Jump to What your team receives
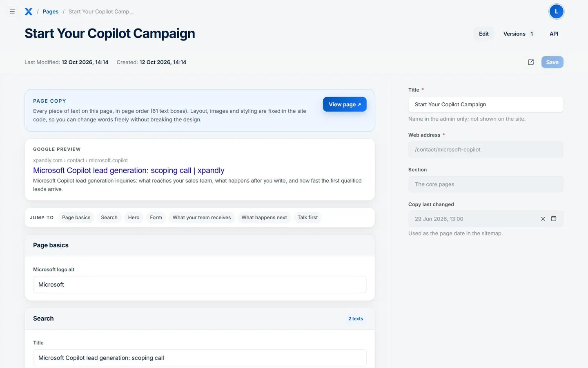Image resolution: width=588 pixels, height=368 pixels. [x=202, y=218]
